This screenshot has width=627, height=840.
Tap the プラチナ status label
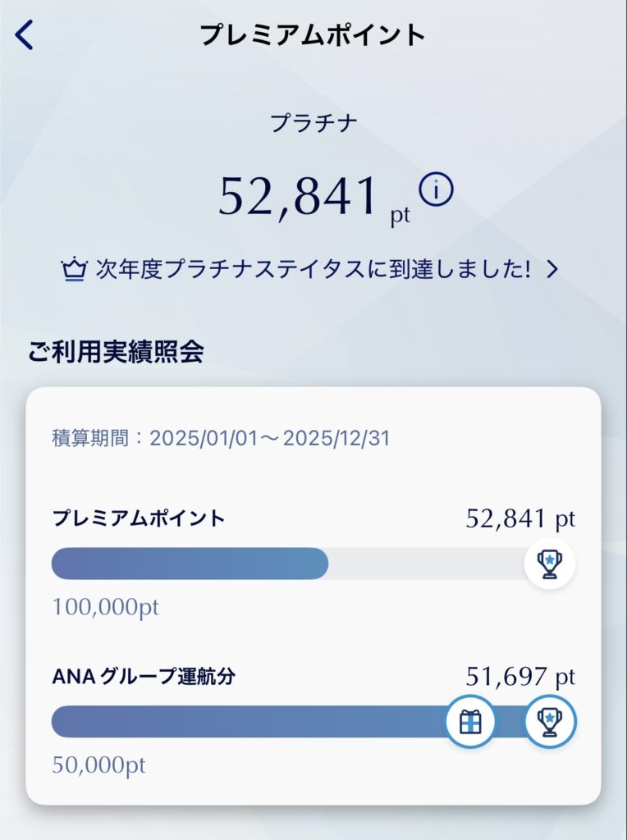[313, 124]
